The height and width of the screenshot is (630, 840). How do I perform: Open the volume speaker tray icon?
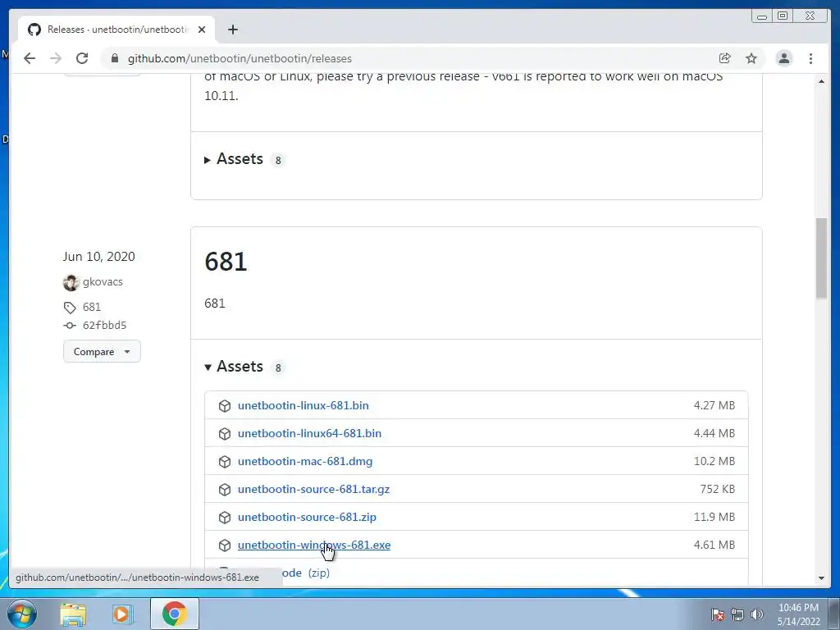[757, 614]
